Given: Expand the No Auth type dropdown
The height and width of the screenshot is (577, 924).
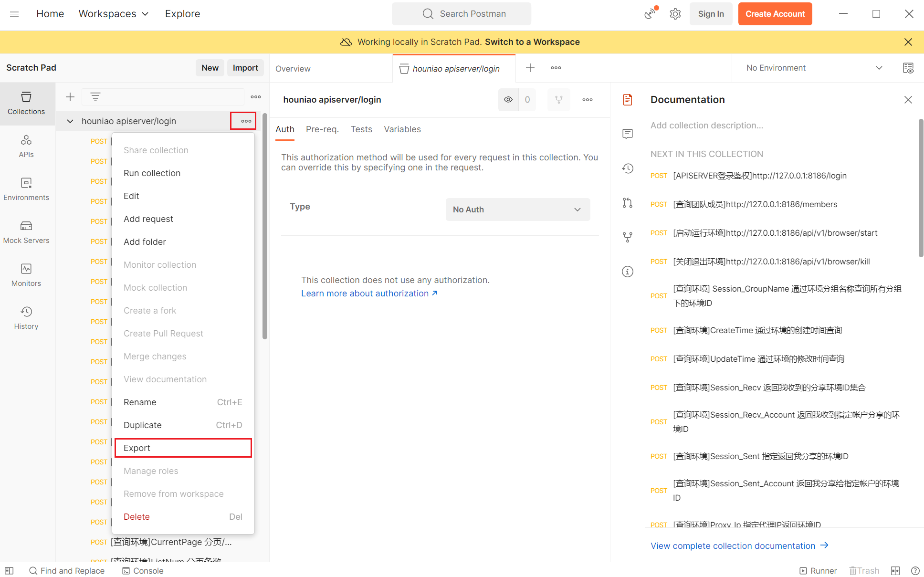Looking at the screenshot, I should (518, 210).
